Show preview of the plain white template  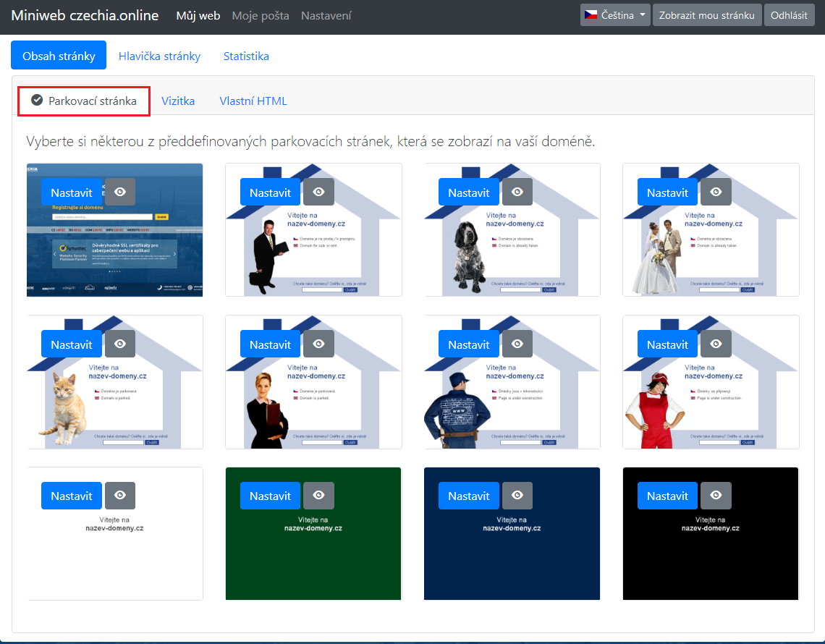[120, 495]
